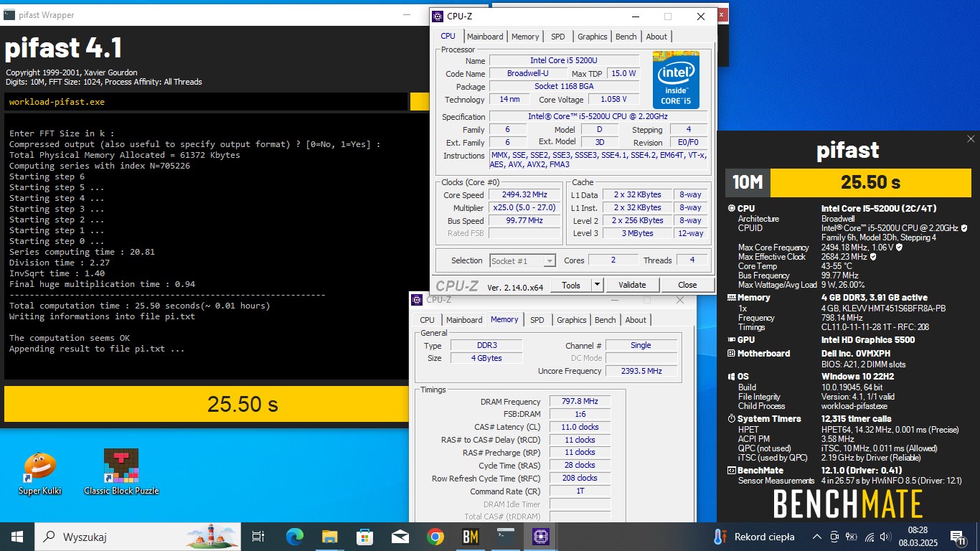980x551 pixels.
Task: Click the Intel Core i5 logo in CPU-Z
Action: [x=676, y=80]
